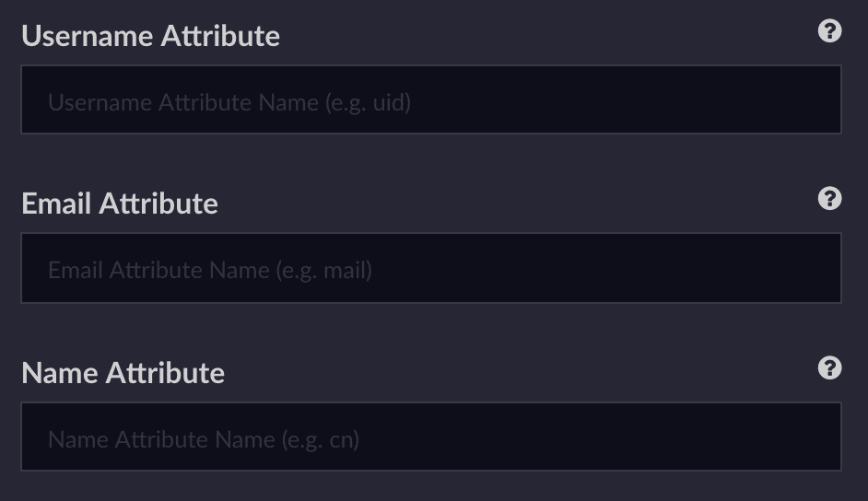Click the "Name Attribute" heading label
This screenshot has width=868, height=501.
pos(123,373)
